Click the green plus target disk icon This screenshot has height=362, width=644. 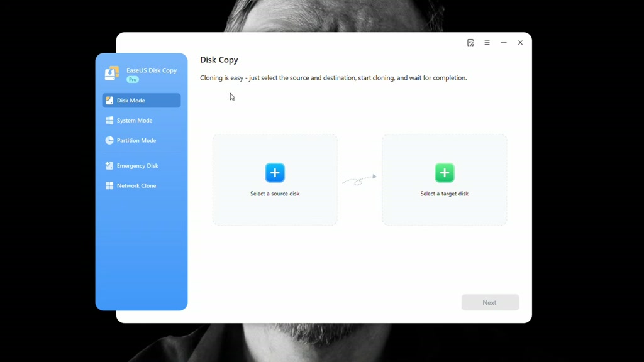tap(445, 173)
